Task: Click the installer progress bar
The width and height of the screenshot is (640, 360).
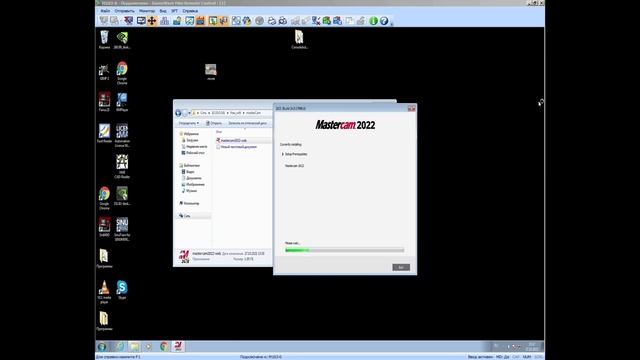Action: (344, 250)
